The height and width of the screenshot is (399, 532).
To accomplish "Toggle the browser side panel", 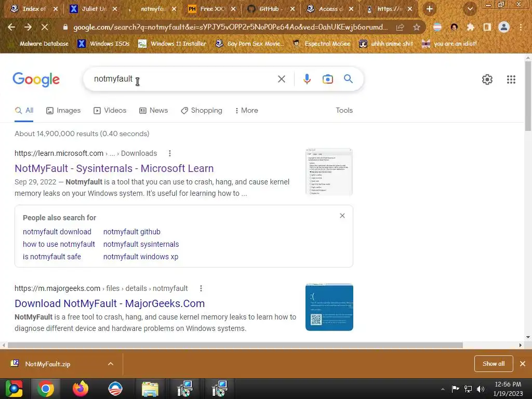I will pos(487,27).
